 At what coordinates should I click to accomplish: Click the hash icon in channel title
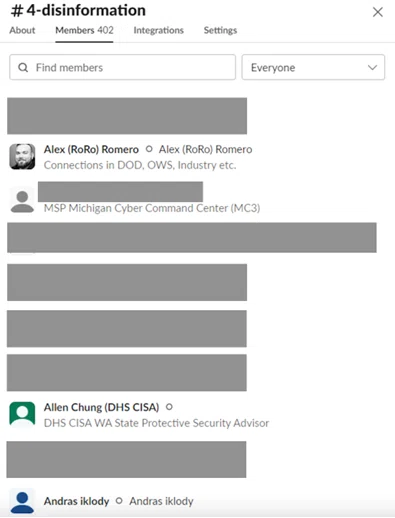point(17,11)
